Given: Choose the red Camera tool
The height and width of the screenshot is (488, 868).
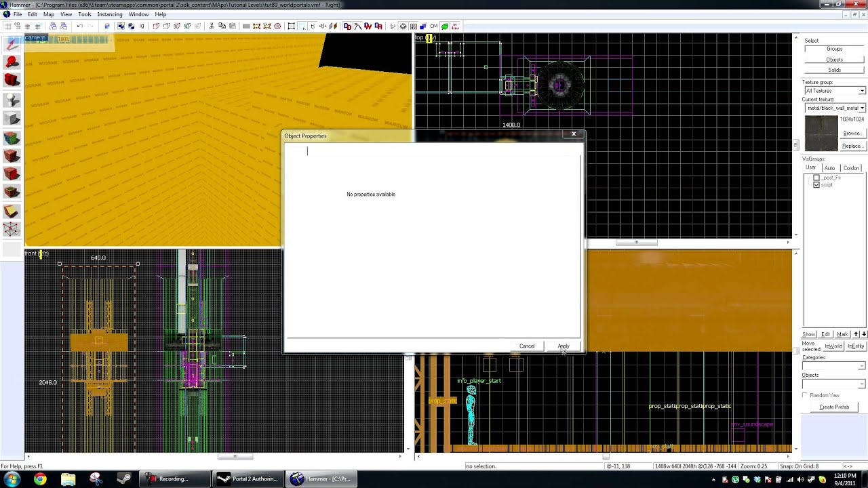Looking at the screenshot, I should (x=12, y=81).
